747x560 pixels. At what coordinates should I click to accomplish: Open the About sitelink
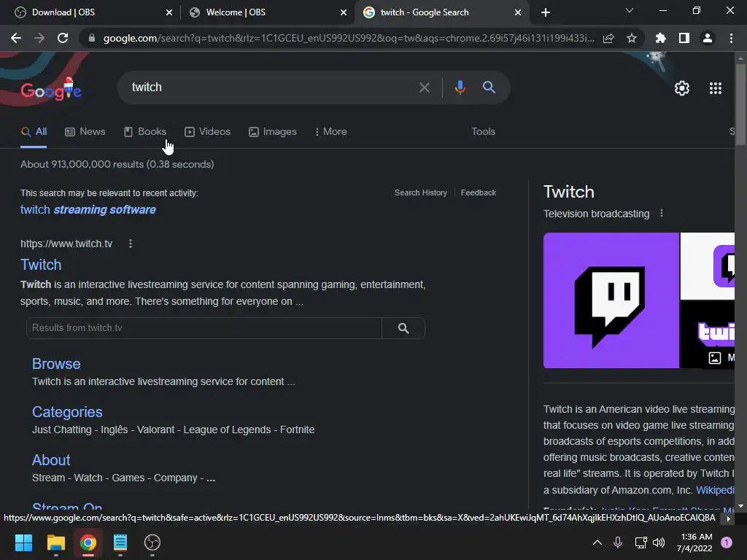point(51,460)
